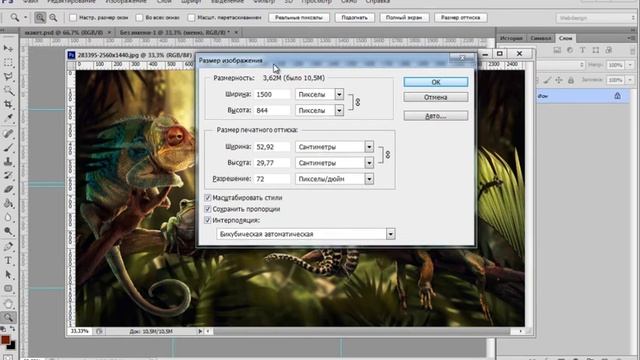
Task: Click 'Отмена' button in dialog
Action: (436, 97)
